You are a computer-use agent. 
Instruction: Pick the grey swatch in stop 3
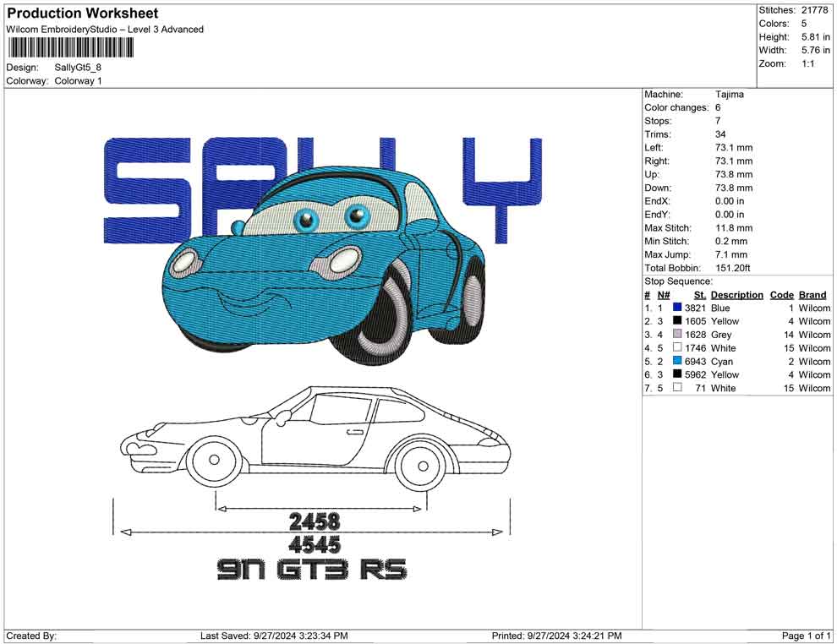(677, 335)
